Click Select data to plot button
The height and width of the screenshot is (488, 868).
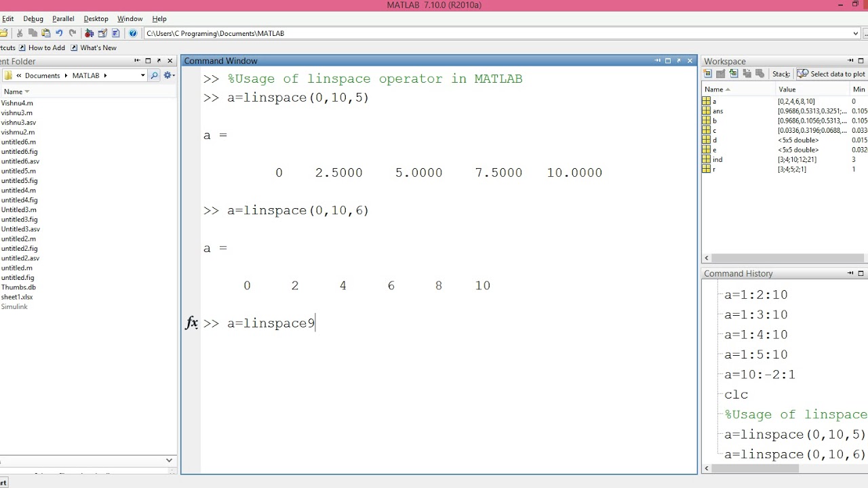click(831, 74)
